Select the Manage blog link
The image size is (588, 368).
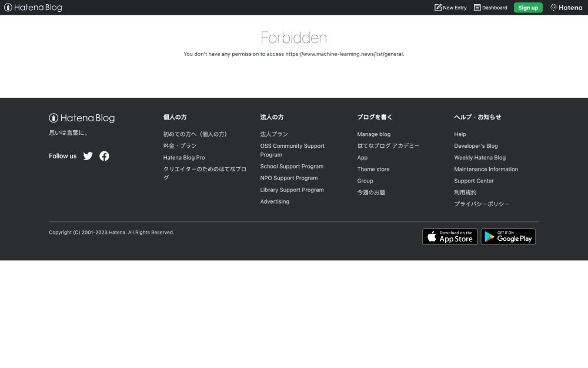pos(373,134)
